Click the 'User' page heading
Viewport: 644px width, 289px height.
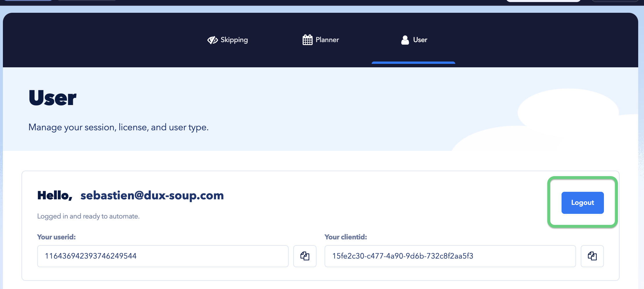(53, 98)
